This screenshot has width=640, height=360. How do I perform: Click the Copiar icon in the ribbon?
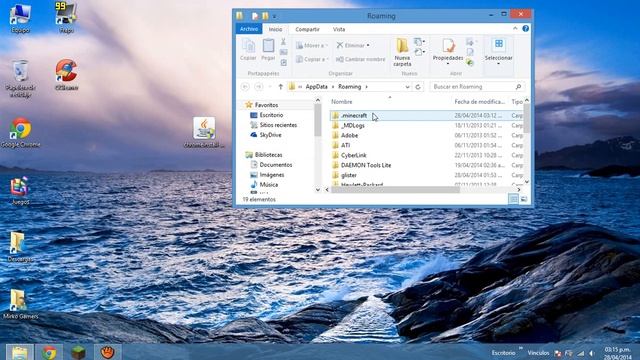pyautogui.click(x=248, y=49)
